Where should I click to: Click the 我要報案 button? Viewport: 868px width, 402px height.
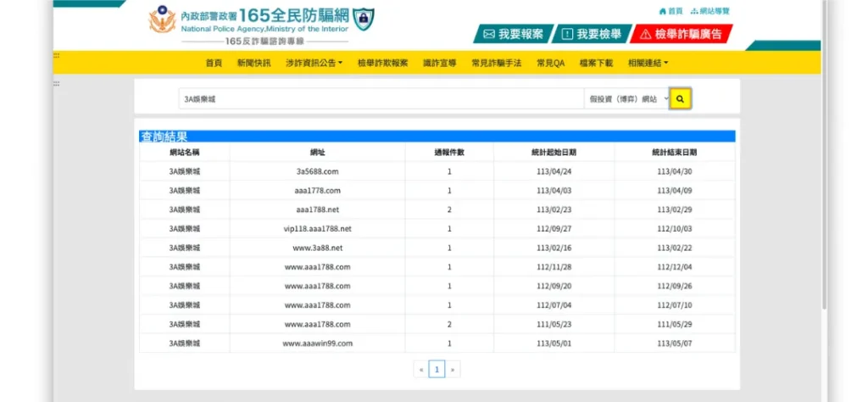point(512,34)
